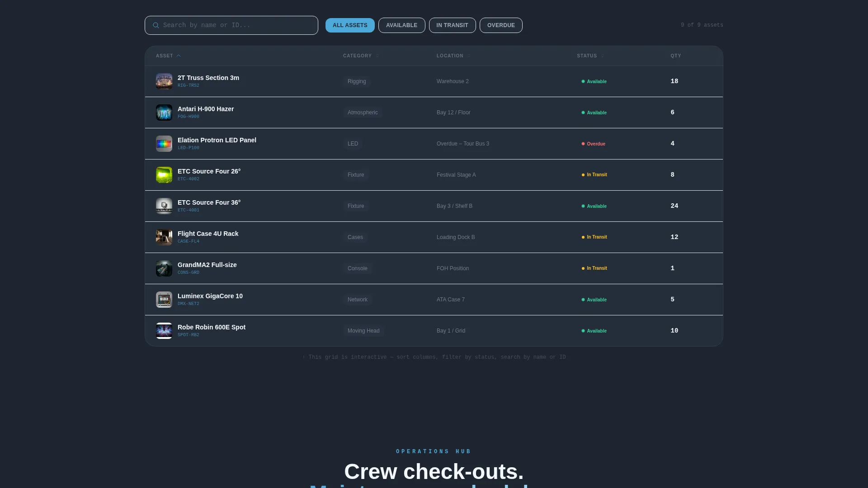Open GrandMA2 Full-size thumbnail

point(164,268)
